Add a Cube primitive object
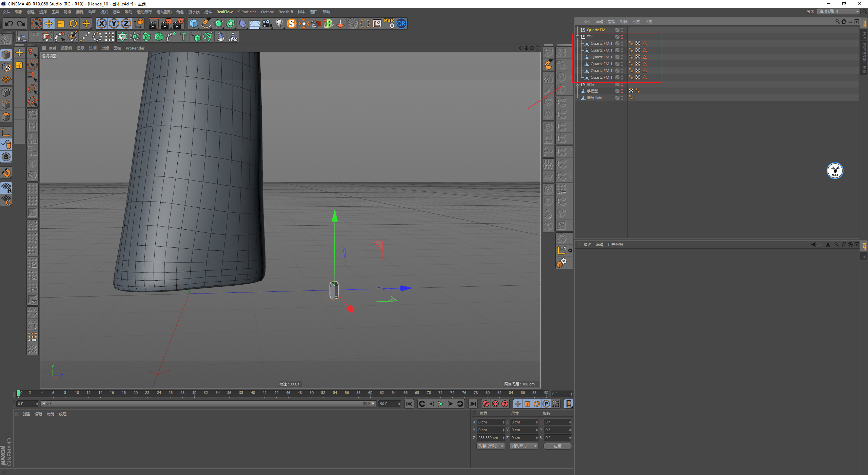The image size is (868, 475). 194,23
